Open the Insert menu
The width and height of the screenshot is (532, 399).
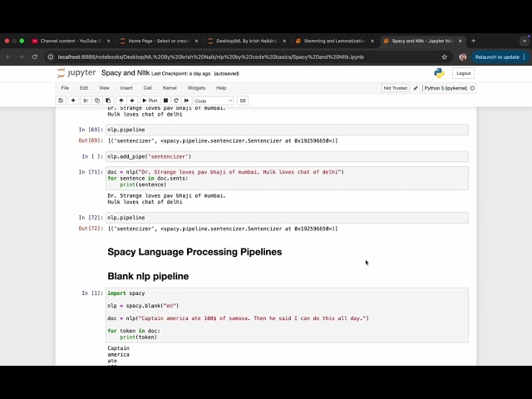click(x=126, y=88)
